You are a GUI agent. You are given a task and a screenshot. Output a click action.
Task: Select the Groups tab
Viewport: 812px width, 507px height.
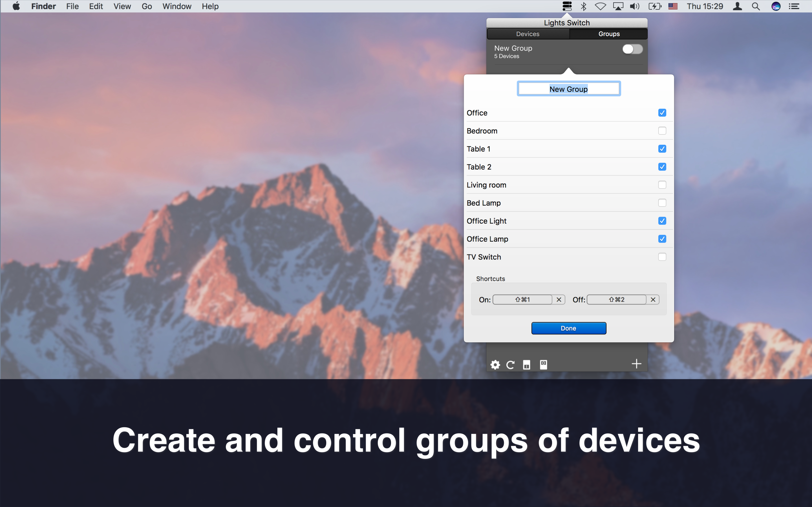click(x=609, y=34)
